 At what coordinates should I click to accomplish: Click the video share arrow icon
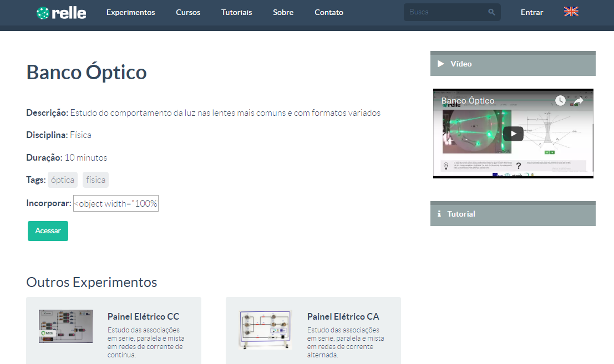[x=579, y=101]
